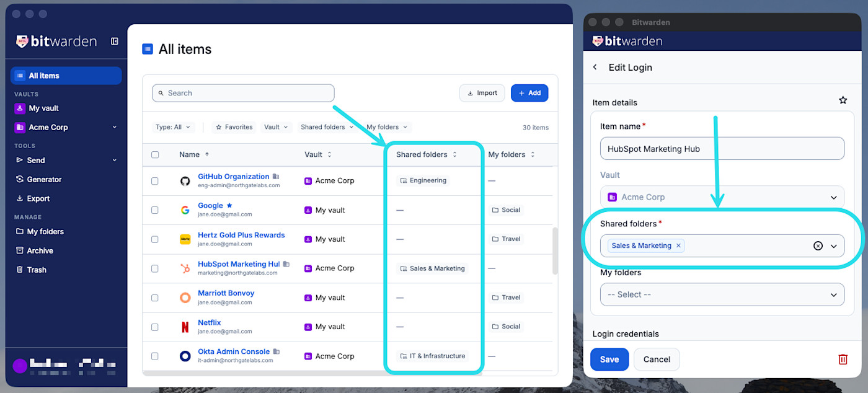Viewport: 868px width, 393px height.
Task: Expand the Send chevron in the sidebar
Action: (114, 160)
